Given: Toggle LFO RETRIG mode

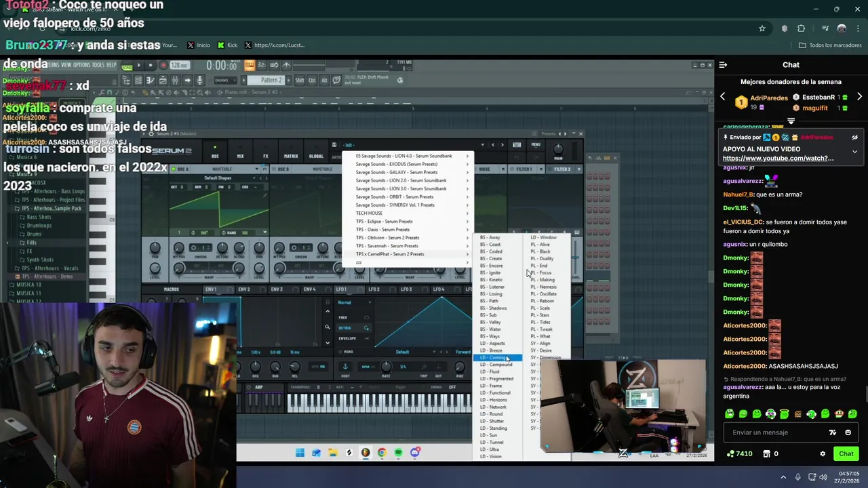Looking at the screenshot, I should pos(353,328).
